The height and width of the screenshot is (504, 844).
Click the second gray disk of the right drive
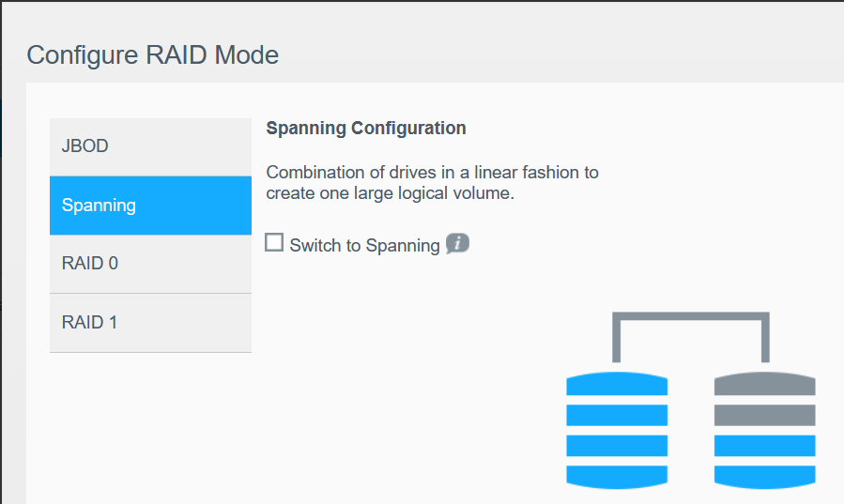[764, 414]
